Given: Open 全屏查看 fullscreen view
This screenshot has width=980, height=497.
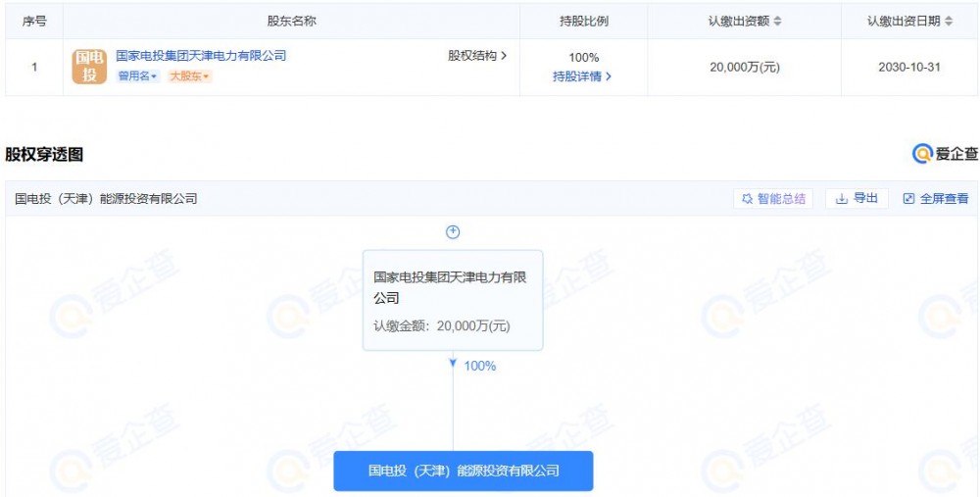Looking at the screenshot, I should pyautogui.click(x=935, y=199).
